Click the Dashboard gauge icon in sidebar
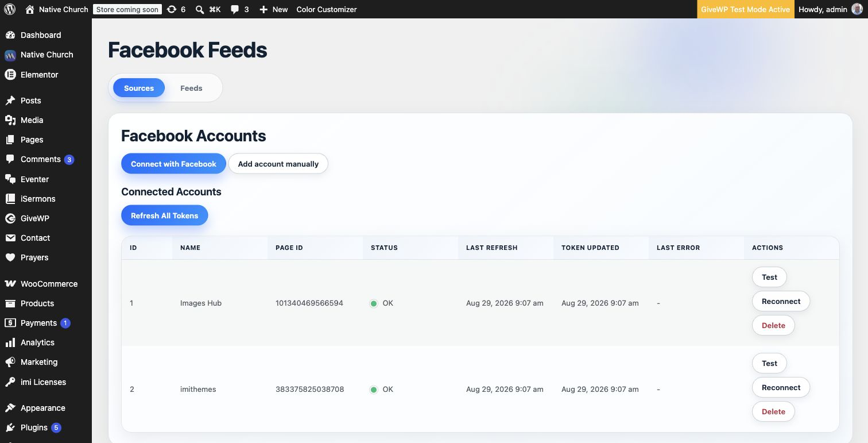Viewport: 868px width, 443px height. [x=10, y=35]
